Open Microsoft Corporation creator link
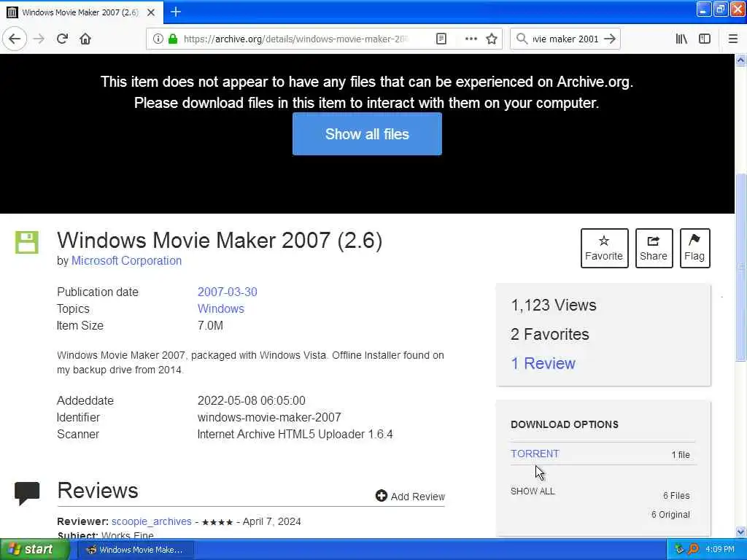This screenshot has width=747, height=560. [x=126, y=260]
